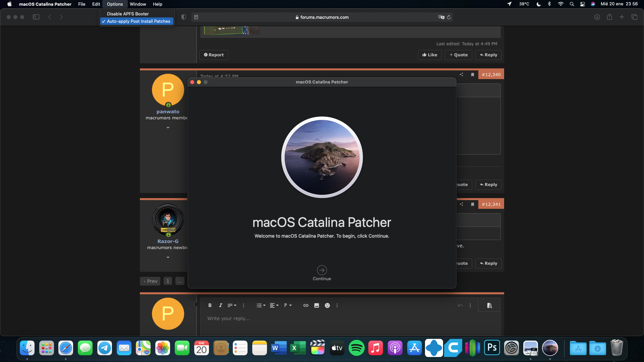
Task: Open the Edit menu
Action: [96, 4]
